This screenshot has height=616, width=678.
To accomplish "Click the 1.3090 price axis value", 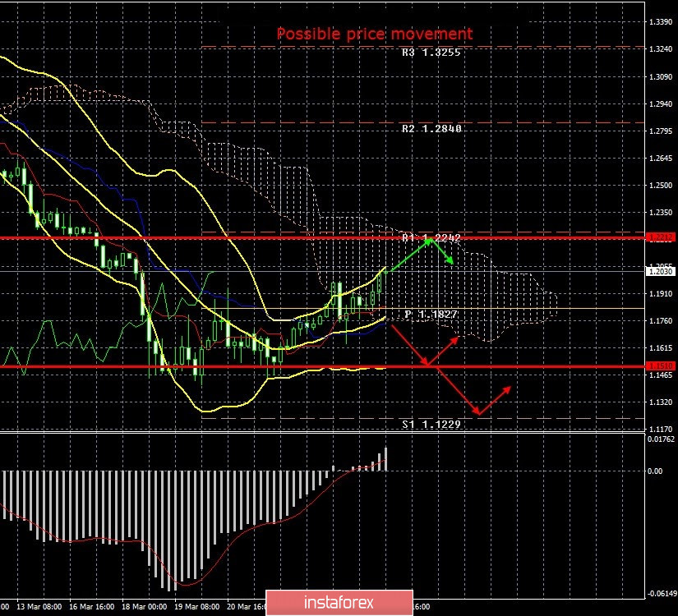I will 661,77.
